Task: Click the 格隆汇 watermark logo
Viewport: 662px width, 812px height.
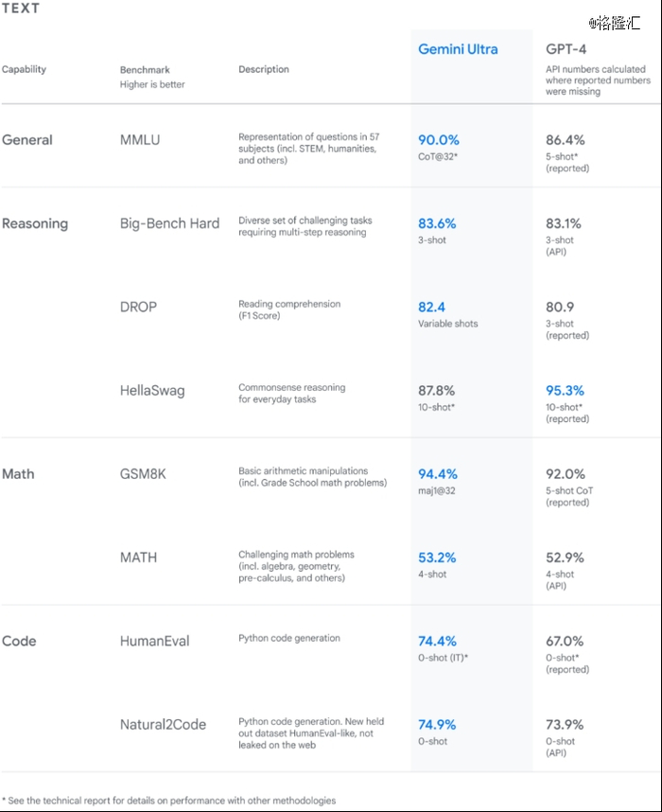Action: pos(613,22)
